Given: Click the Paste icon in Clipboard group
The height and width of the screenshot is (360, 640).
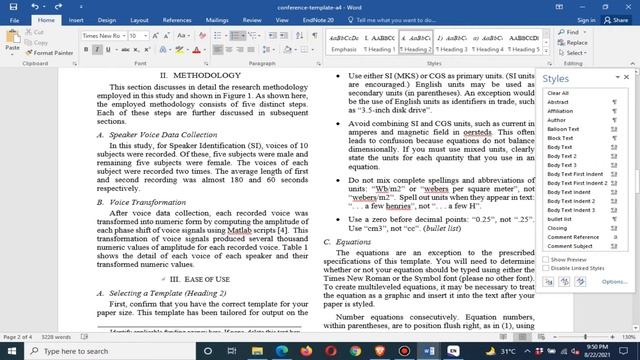Looking at the screenshot, I should click(x=12, y=37).
